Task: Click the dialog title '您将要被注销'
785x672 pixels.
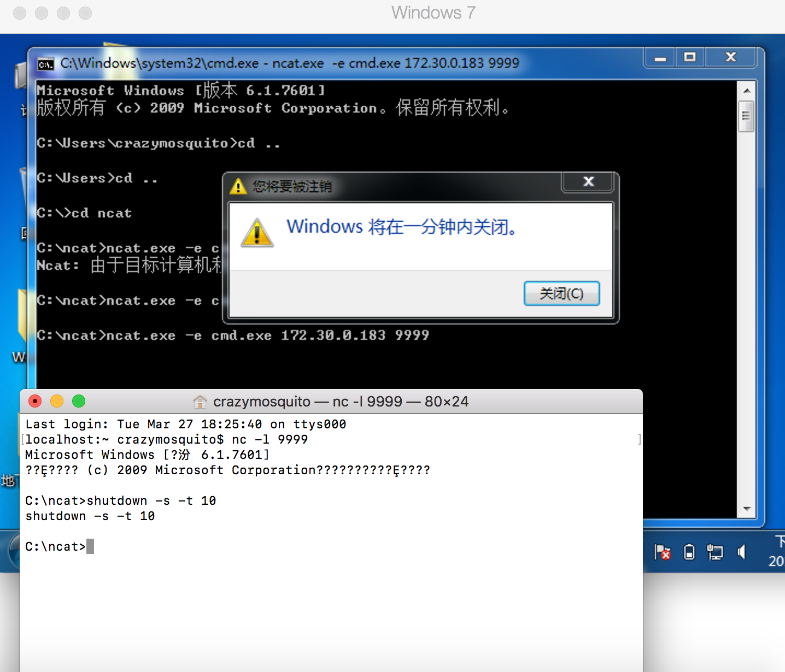Action: (292, 187)
